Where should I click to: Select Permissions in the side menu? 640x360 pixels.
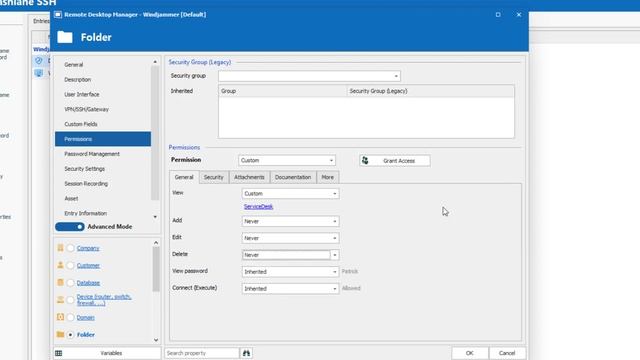pyautogui.click(x=103, y=139)
